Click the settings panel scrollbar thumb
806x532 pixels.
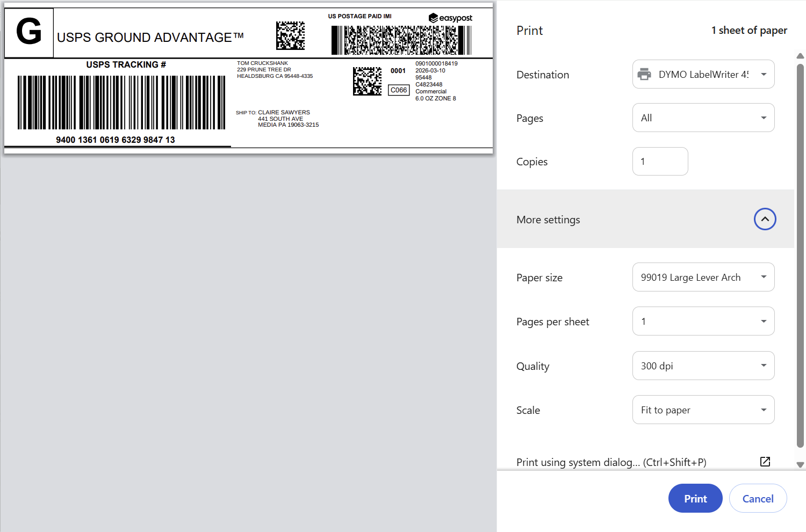point(800,256)
